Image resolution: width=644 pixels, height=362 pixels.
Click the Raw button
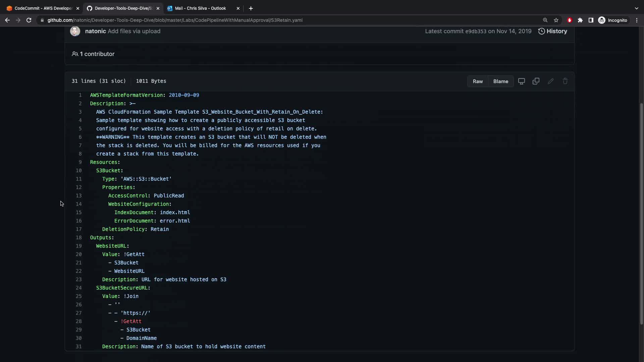click(x=478, y=81)
